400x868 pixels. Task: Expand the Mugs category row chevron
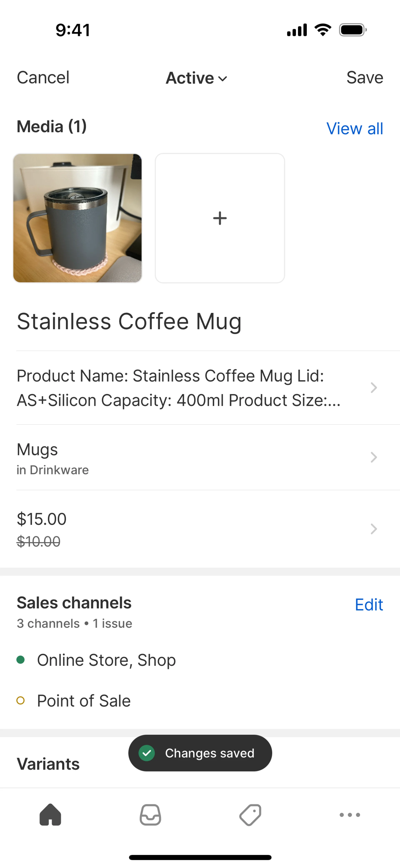pos(373,457)
